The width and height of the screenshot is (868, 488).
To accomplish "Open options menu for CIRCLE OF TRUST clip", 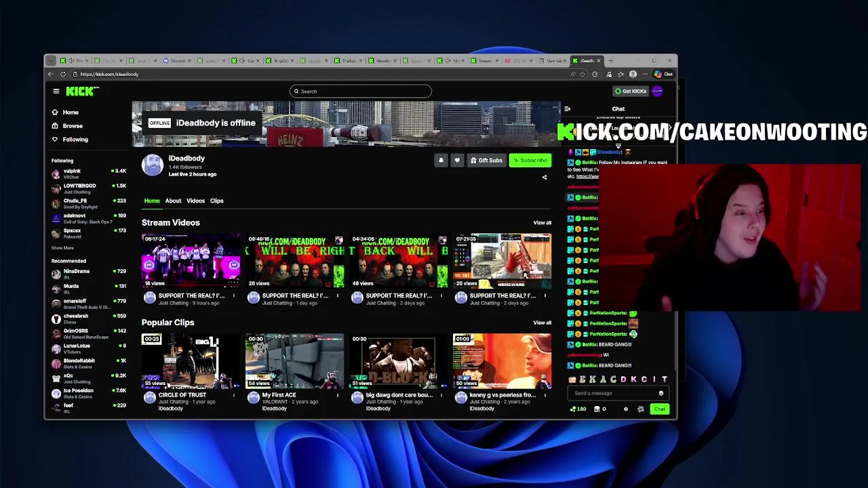I will click(x=234, y=395).
